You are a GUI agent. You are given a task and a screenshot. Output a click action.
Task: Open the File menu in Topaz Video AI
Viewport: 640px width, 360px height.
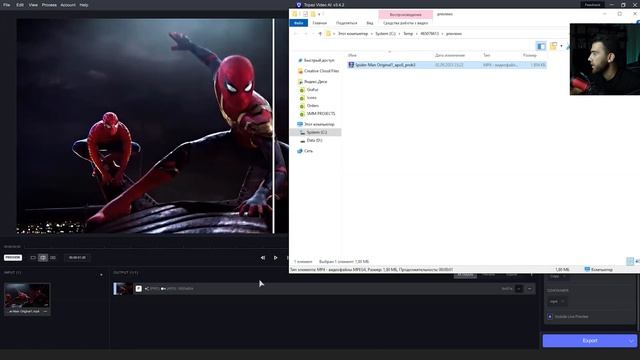tap(7, 5)
